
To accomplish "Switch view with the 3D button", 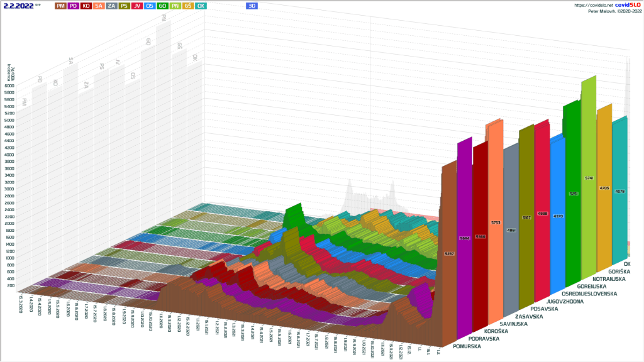I will pyautogui.click(x=252, y=6).
